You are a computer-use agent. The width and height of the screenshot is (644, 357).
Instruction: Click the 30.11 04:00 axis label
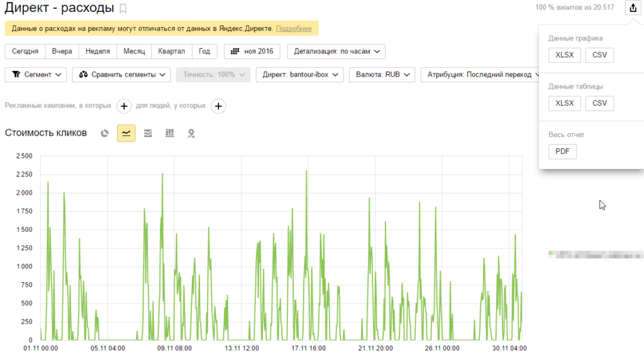click(509, 348)
